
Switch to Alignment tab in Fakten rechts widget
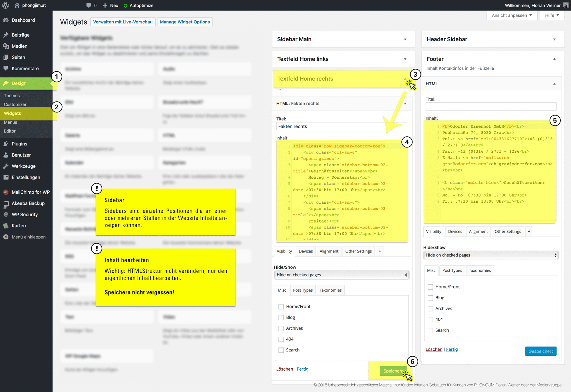point(329,251)
